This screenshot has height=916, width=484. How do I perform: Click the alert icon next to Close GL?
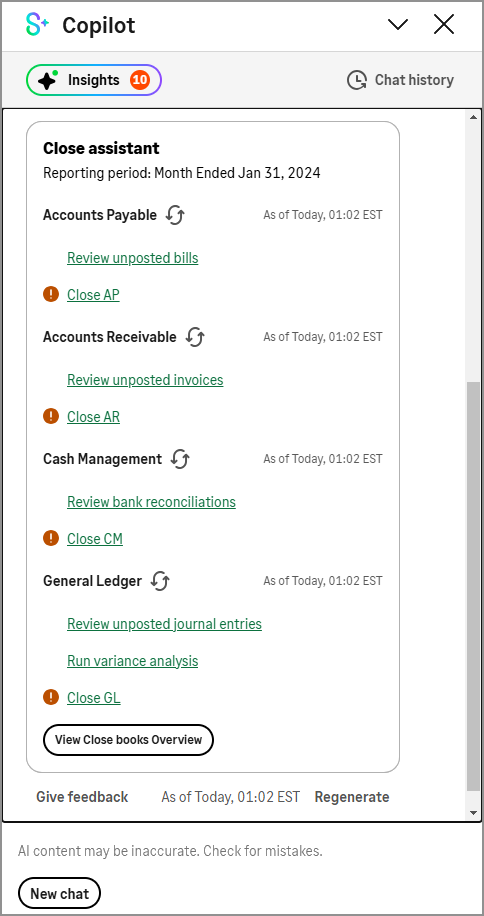[51, 698]
